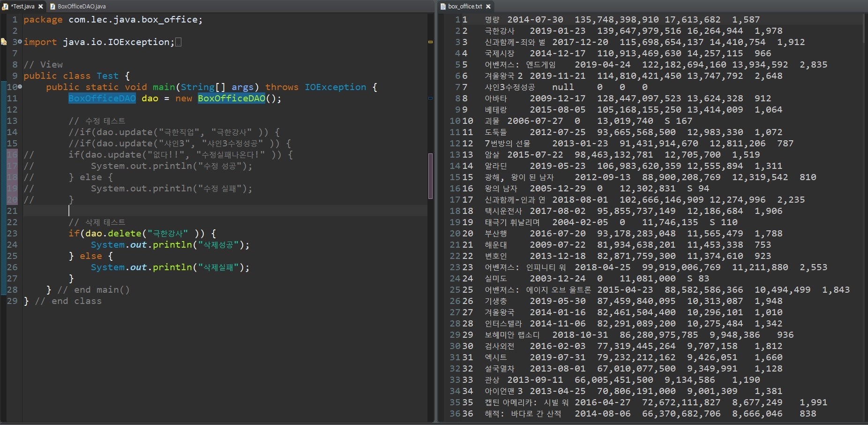Click the blue occurrence marker in overview ruler
868x425 pixels.
tap(430, 98)
